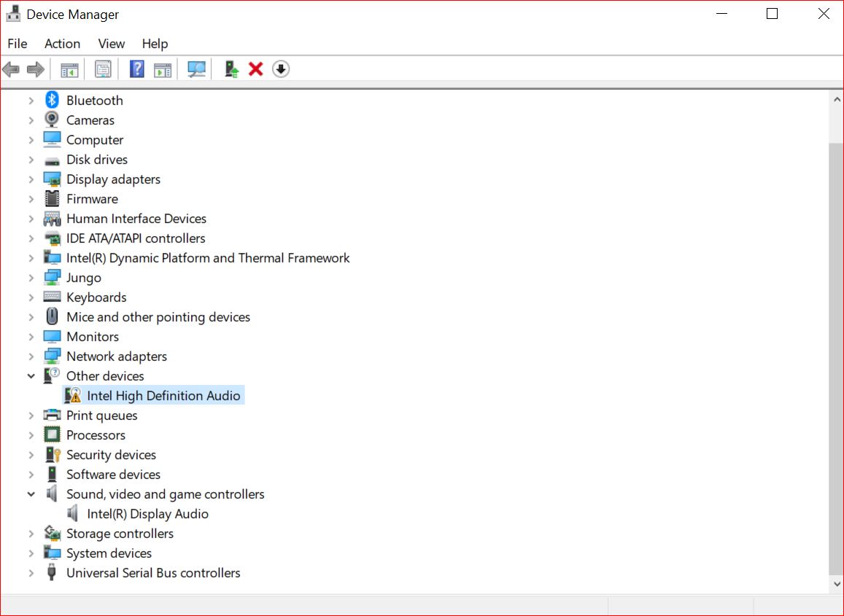Click the Universal Serial Bus controllers icon
844x616 pixels.
[52, 572]
